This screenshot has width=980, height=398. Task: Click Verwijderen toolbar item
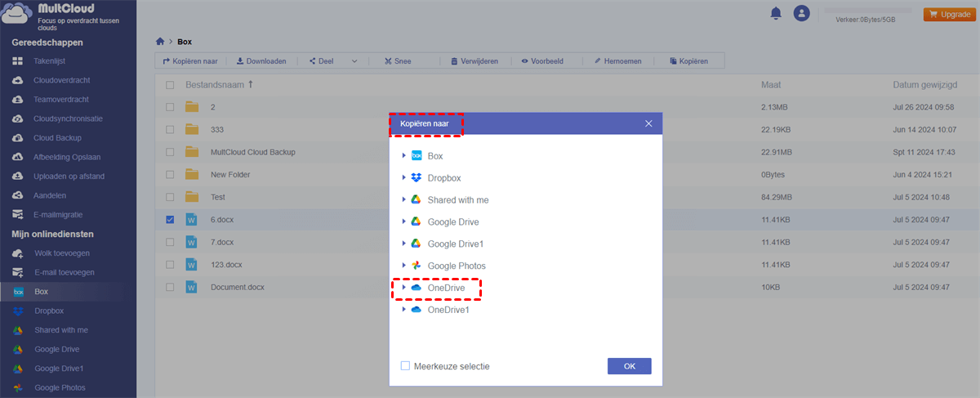474,61
